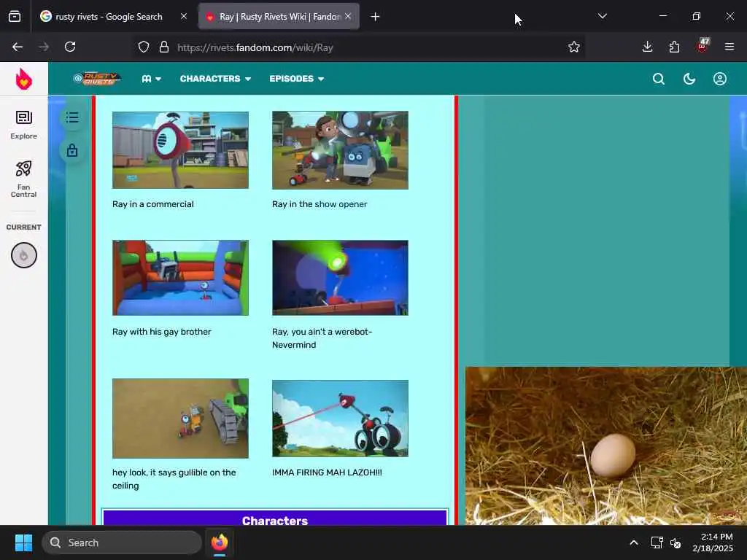Viewport: 747px width, 560px height.
Task: Search the wiki with magnifier icon
Action: (x=659, y=79)
